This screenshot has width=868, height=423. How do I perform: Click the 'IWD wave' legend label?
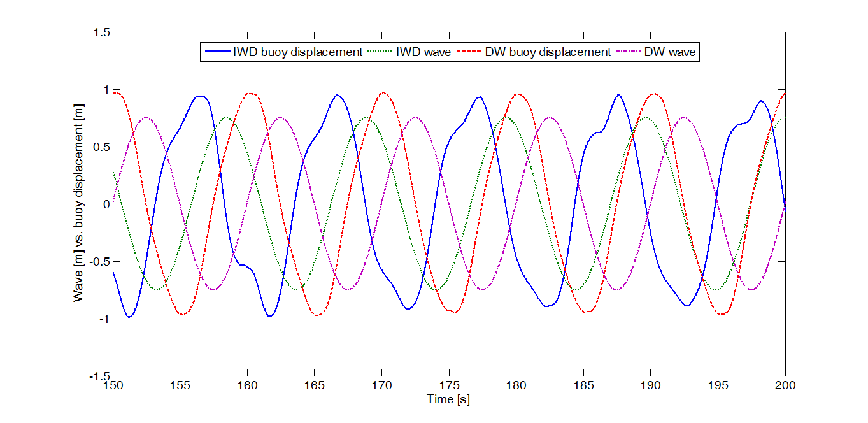pyautogui.click(x=423, y=52)
